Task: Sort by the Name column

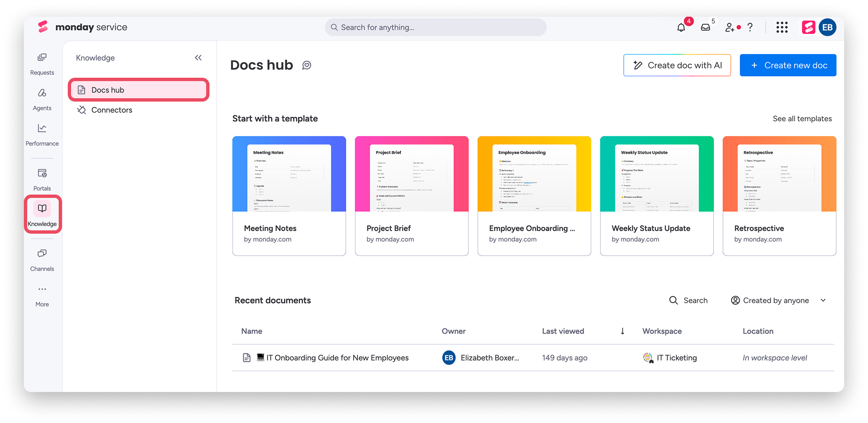Action: [251, 331]
